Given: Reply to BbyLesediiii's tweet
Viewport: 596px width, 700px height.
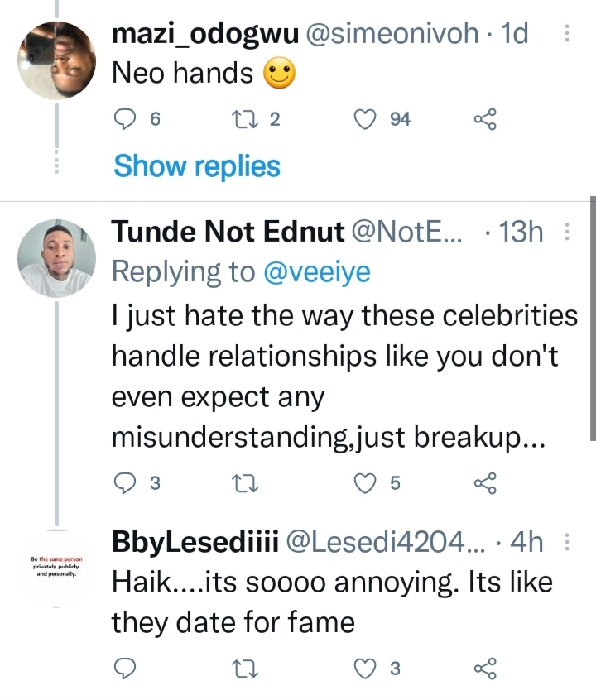Looking at the screenshot, I should tap(123, 668).
